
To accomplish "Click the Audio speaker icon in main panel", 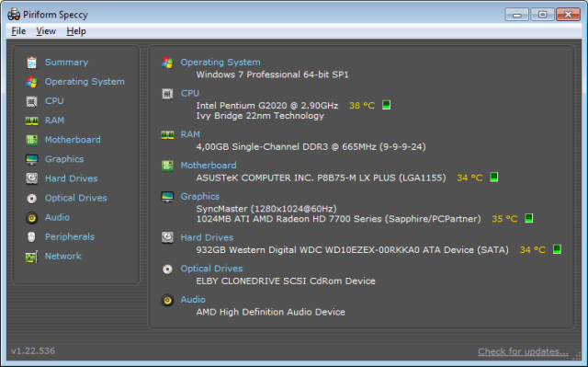I will pyautogui.click(x=167, y=300).
